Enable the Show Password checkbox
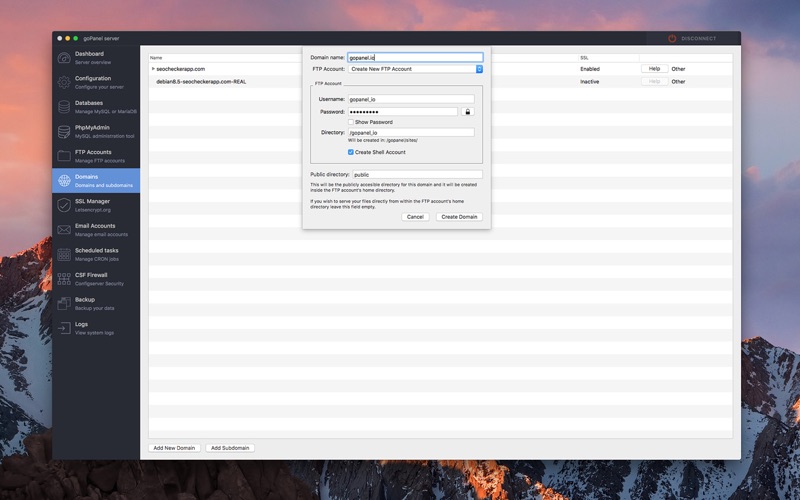Screen dimensions: 800x500 pyautogui.click(x=351, y=122)
